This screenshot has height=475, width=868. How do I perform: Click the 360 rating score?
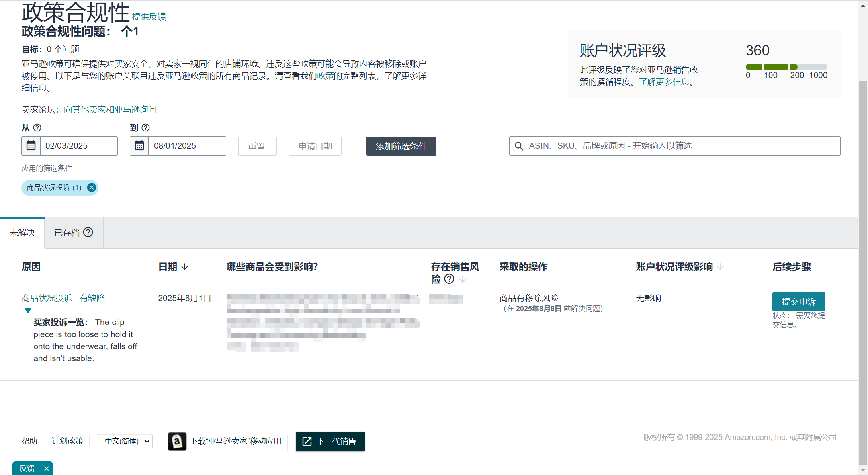click(757, 51)
